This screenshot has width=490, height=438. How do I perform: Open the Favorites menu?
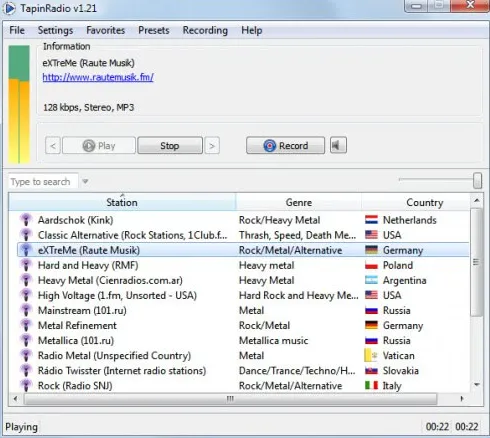coord(105,30)
